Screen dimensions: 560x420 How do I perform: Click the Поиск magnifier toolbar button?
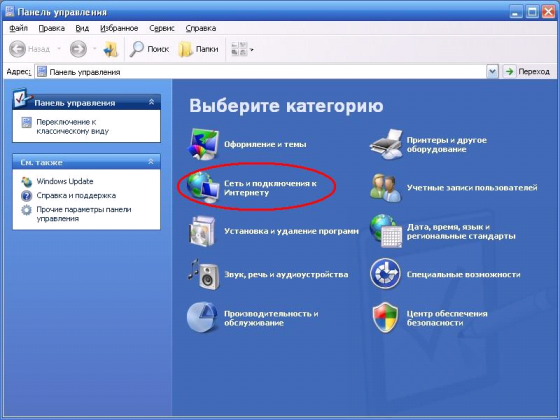click(x=149, y=49)
